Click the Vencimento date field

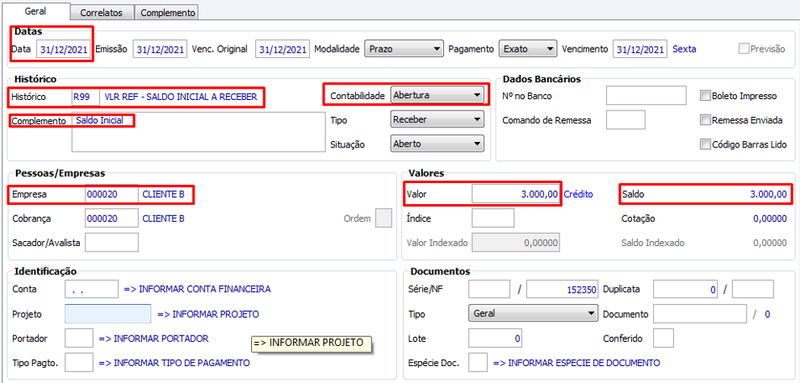640,49
